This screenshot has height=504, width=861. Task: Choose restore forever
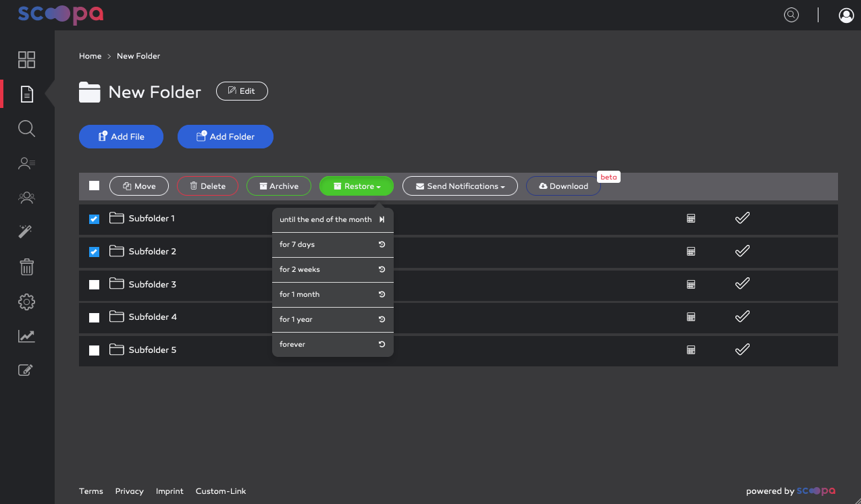[x=333, y=344]
